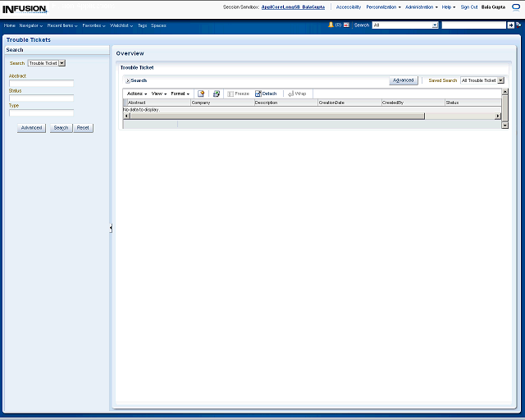Click the Search button in left pane

click(61, 128)
